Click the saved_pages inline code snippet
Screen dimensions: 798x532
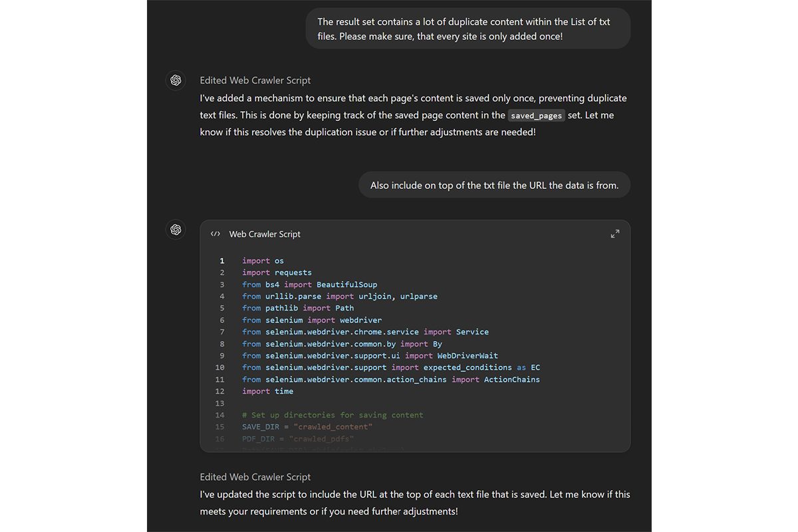click(x=536, y=114)
